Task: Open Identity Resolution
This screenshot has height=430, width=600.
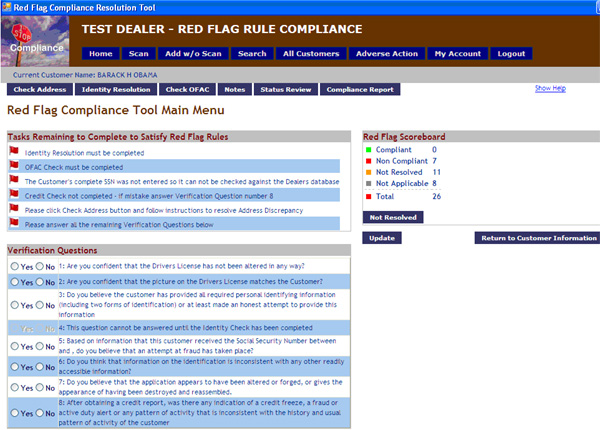Action: (x=116, y=90)
